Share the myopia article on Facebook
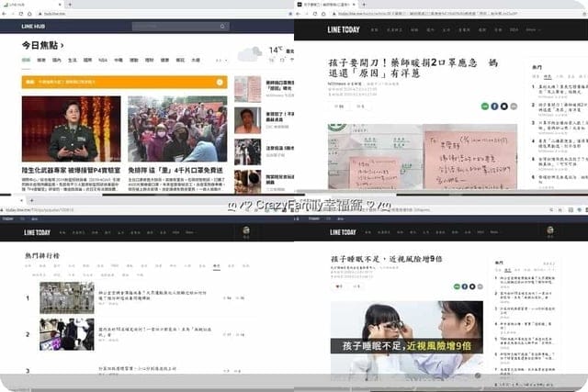This screenshot has width=588, height=392. coord(465,286)
